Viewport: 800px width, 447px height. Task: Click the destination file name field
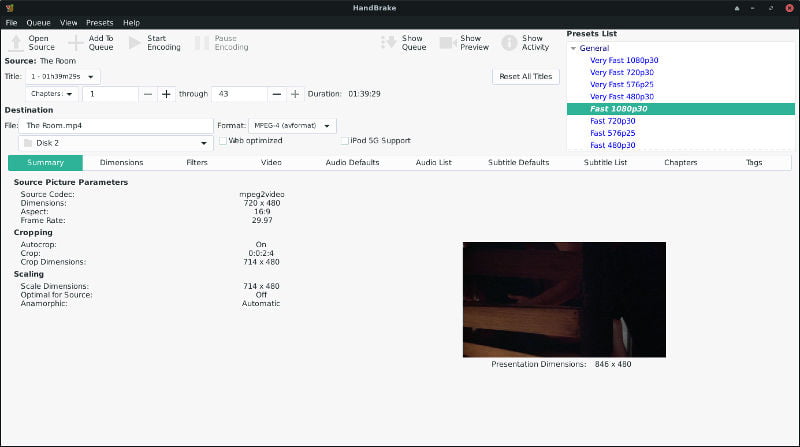point(116,126)
